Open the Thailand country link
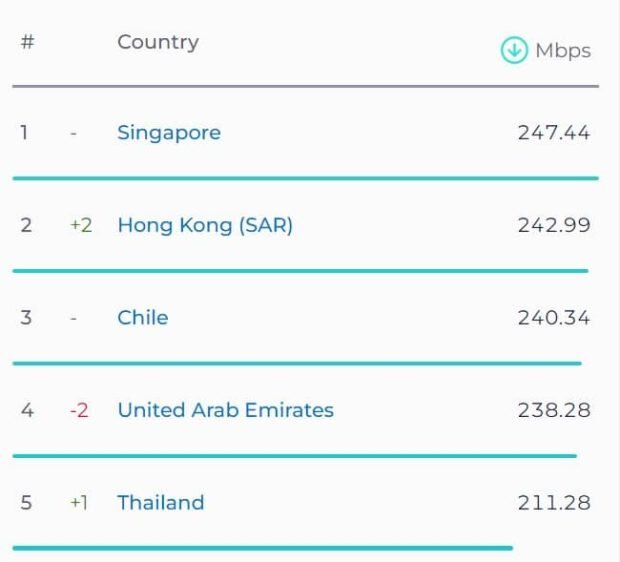 coord(161,502)
